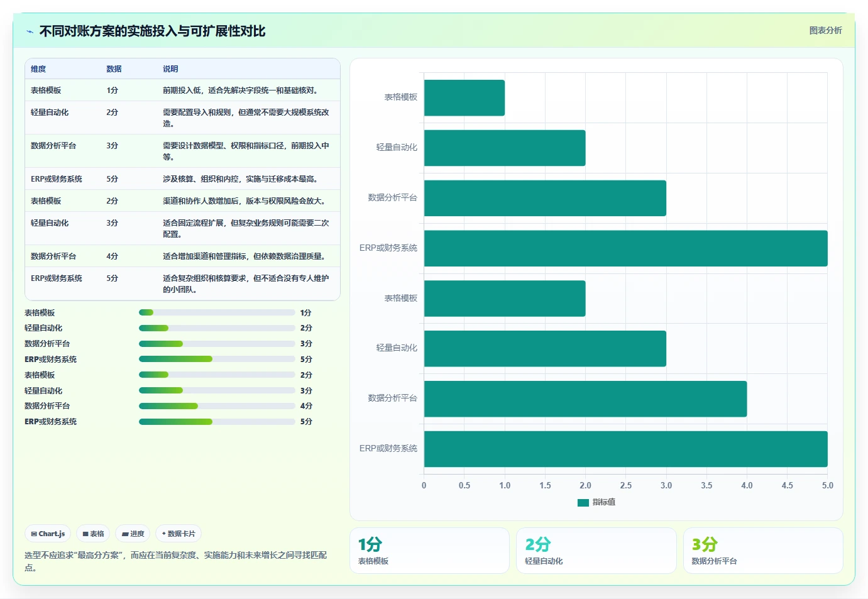Image resolution: width=868 pixels, height=599 pixels.
Task: Click the progress bar for 轻量自动化 3分
Action: (x=217, y=390)
